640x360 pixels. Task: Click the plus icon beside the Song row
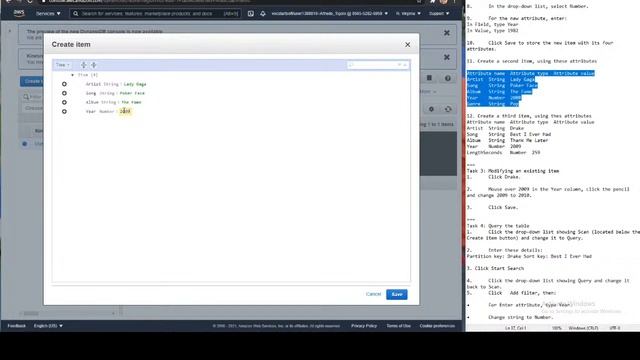[x=64, y=93]
